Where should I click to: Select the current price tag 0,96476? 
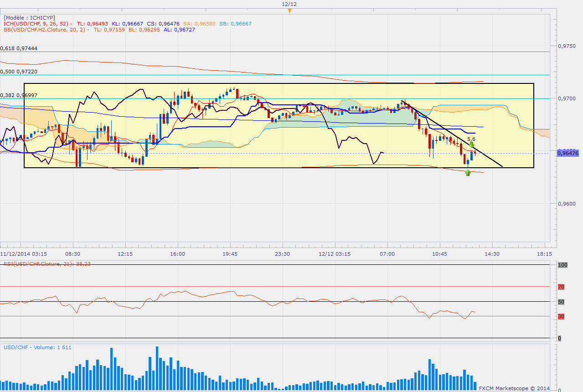coord(568,154)
